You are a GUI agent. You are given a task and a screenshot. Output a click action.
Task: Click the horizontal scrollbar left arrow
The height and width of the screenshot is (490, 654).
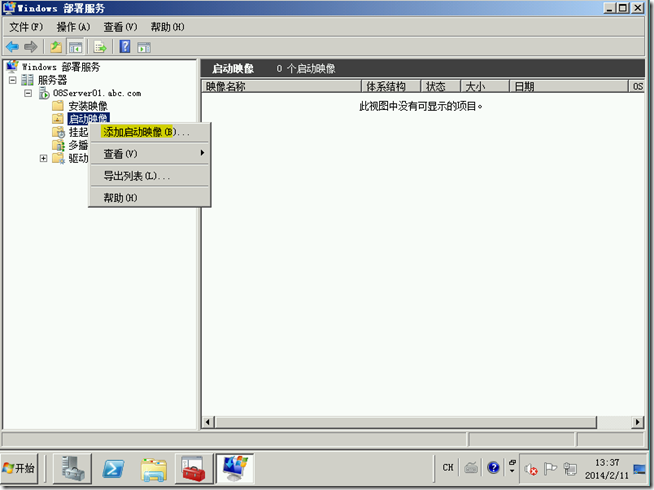pos(208,422)
